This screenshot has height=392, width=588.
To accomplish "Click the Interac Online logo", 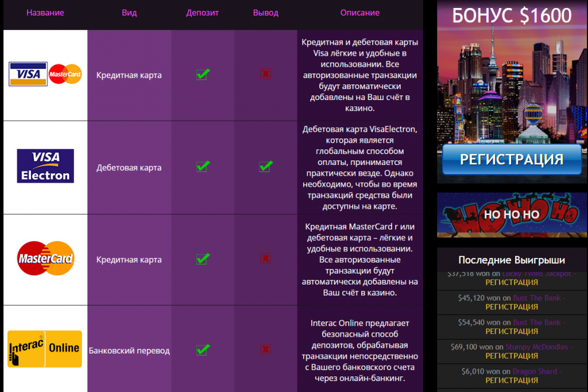I will pyautogui.click(x=45, y=349).
